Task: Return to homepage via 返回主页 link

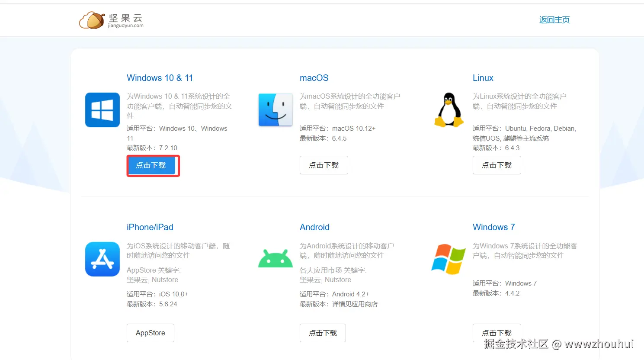Action: (x=554, y=20)
